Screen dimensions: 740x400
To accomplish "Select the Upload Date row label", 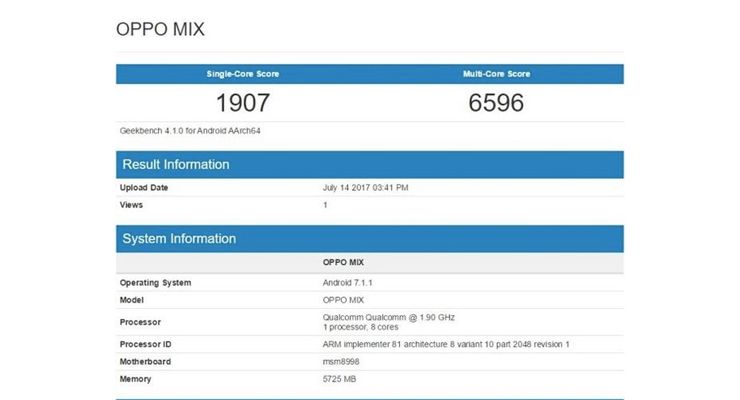I will coord(144,187).
